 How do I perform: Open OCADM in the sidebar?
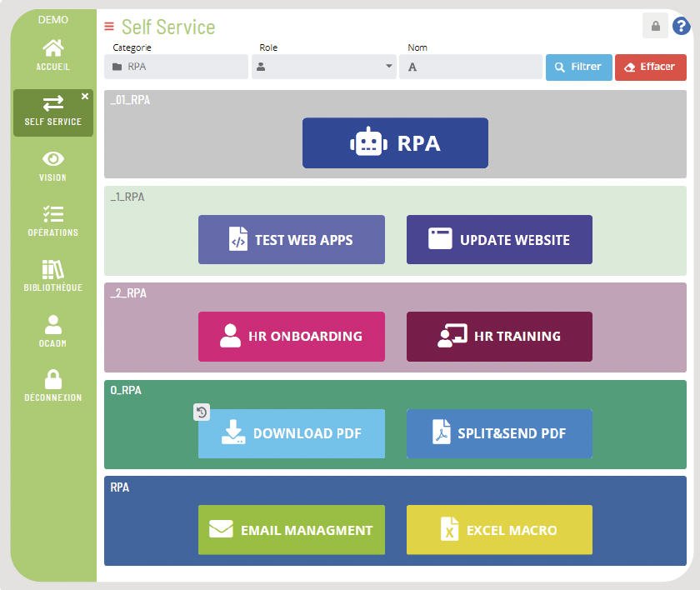pos(53,331)
